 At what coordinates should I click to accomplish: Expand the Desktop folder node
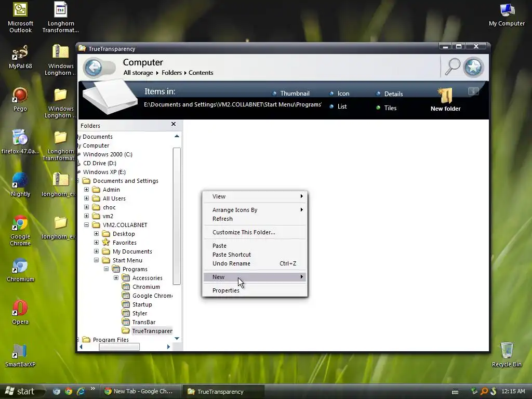click(x=96, y=233)
